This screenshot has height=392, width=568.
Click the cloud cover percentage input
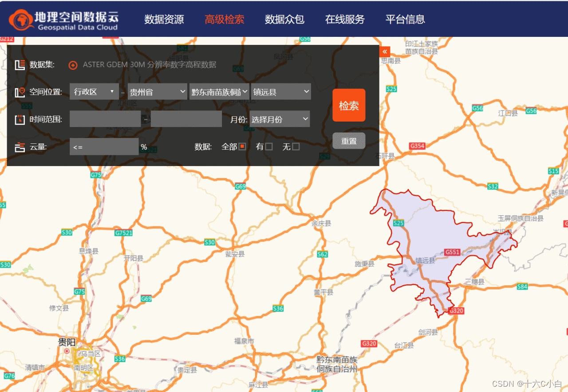(x=104, y=147)
